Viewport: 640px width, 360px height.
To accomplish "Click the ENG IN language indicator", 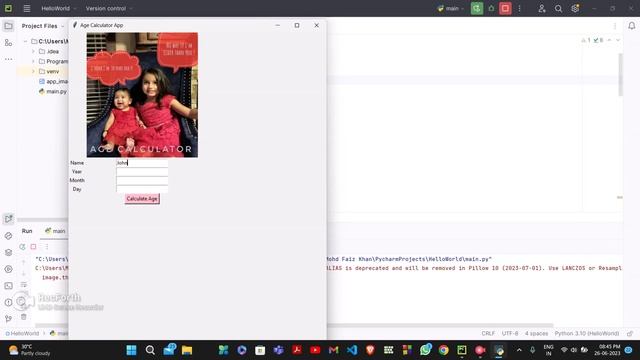I will (548, 350).
